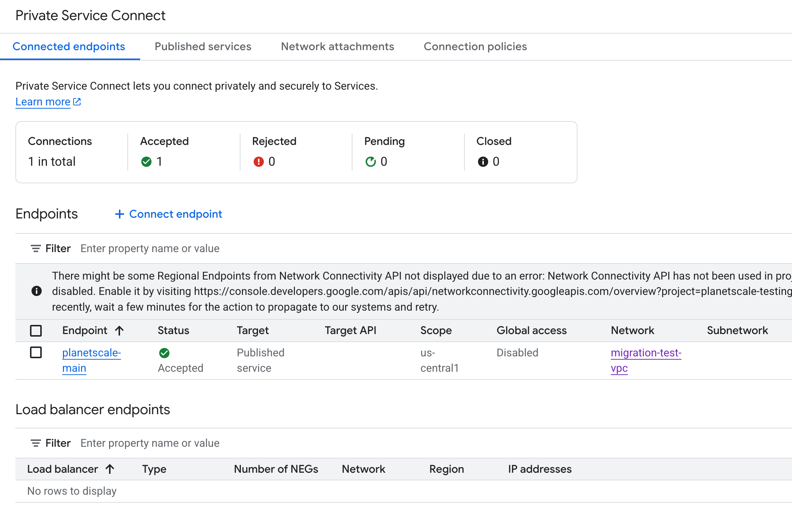792x532 pixels.
Task: Click the filter icon under Load balancer endpoints
Action: point(36,443)
